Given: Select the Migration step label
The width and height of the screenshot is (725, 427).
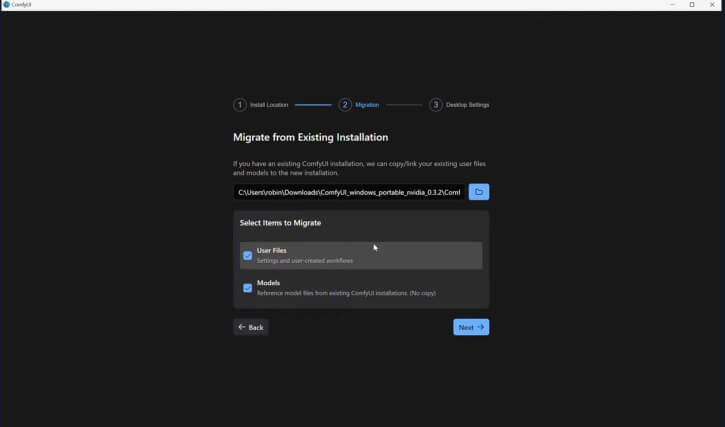Looking at the screenshot, I should [x=367, y=105].
